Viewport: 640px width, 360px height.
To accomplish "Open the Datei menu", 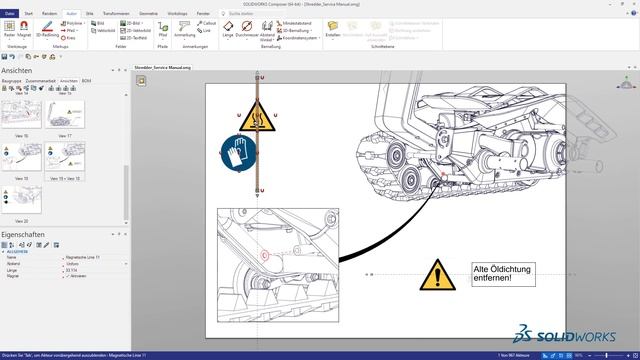I will coord(9,13).
